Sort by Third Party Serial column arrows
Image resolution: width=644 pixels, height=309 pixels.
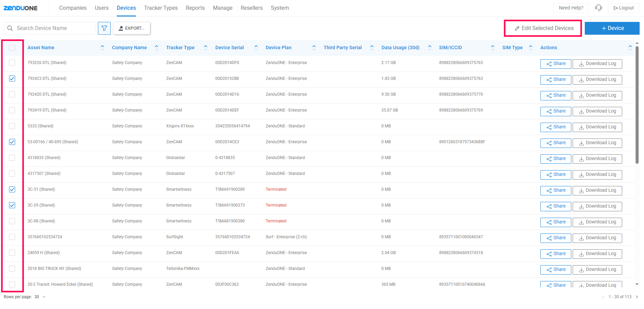tap(372, 48)
